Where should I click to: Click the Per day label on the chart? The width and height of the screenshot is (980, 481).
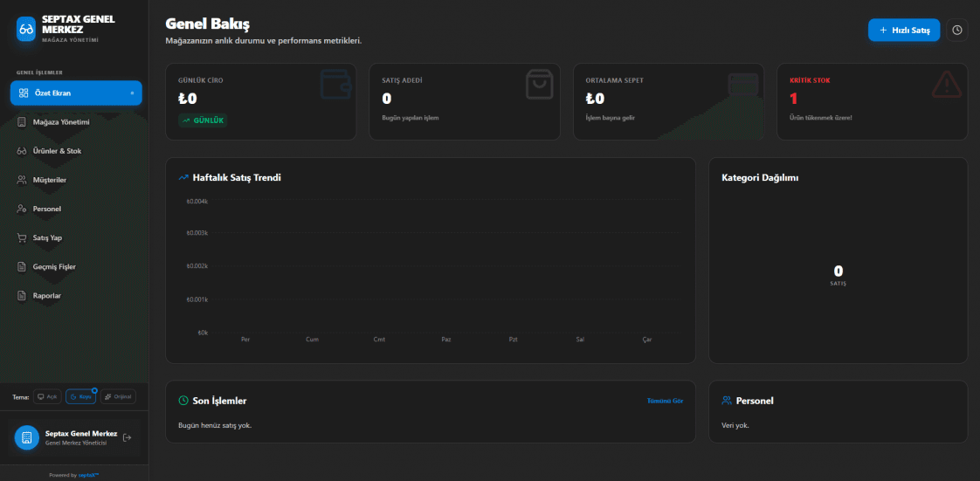click(x=245, y=340)
